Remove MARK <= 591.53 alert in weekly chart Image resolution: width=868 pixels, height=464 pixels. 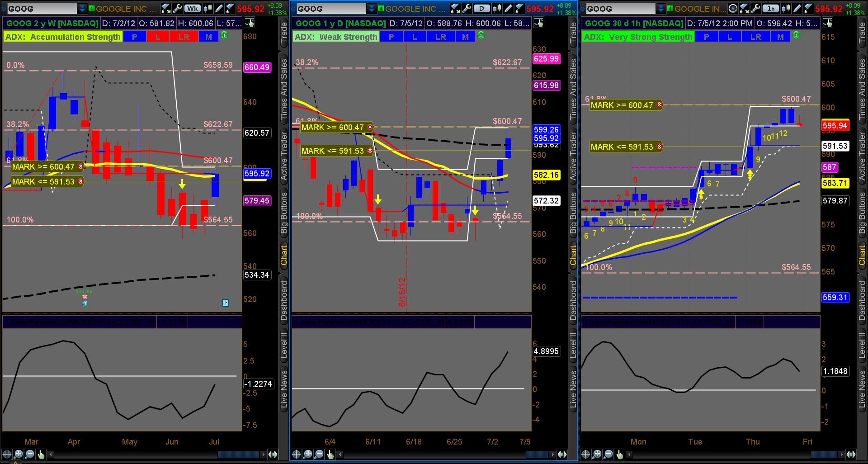81,181
